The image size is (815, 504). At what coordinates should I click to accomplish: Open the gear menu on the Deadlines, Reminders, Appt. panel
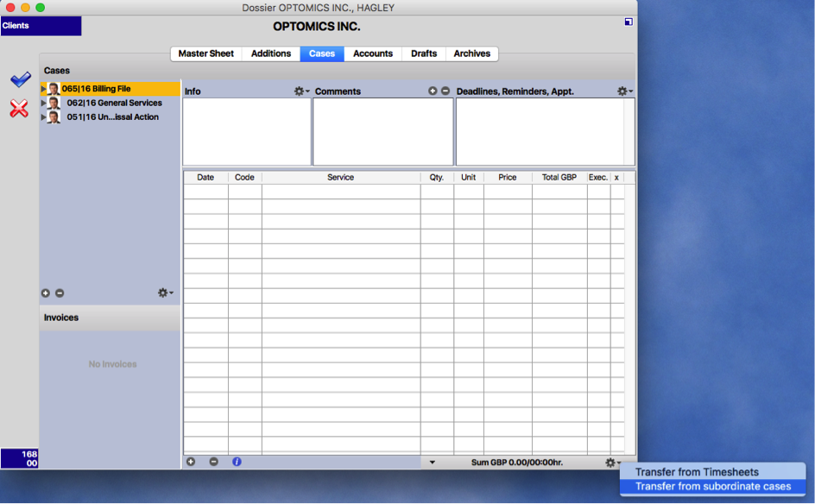coord(622,90)
